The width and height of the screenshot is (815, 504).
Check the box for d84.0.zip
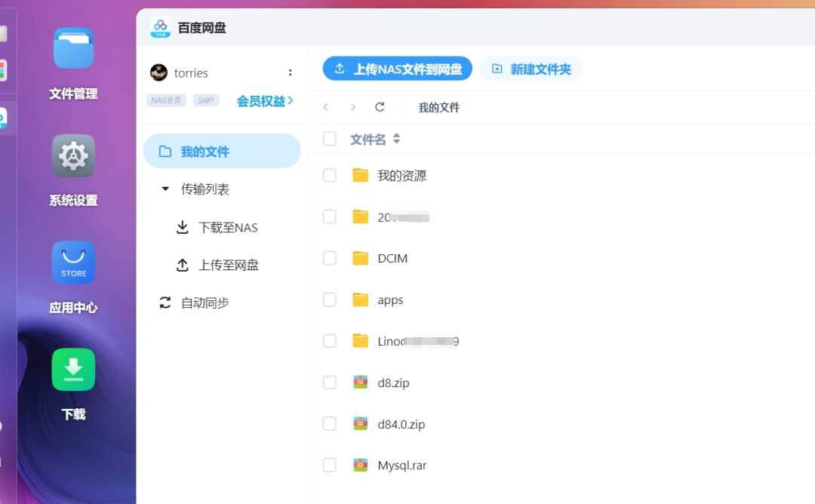coord(330,424)
